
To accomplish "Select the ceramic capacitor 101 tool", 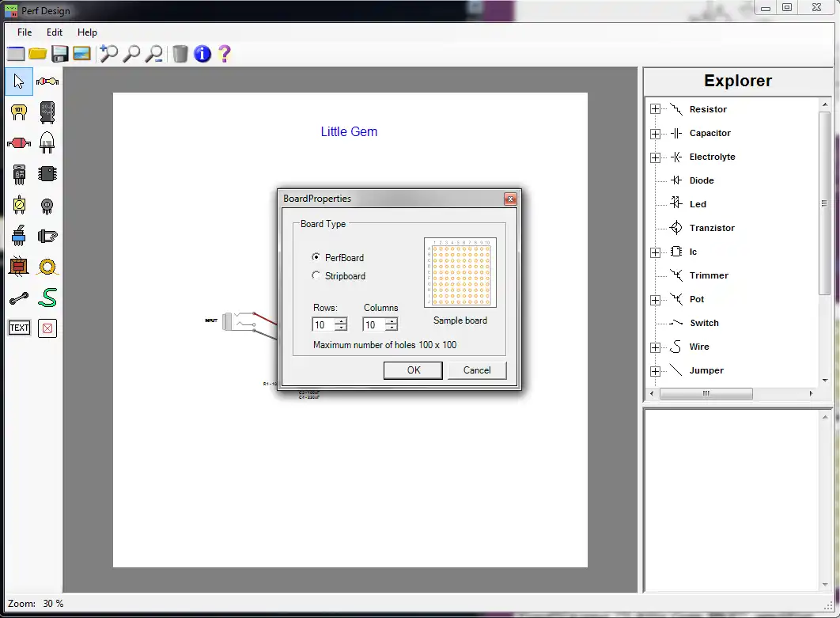I will (x=19, y=112).
